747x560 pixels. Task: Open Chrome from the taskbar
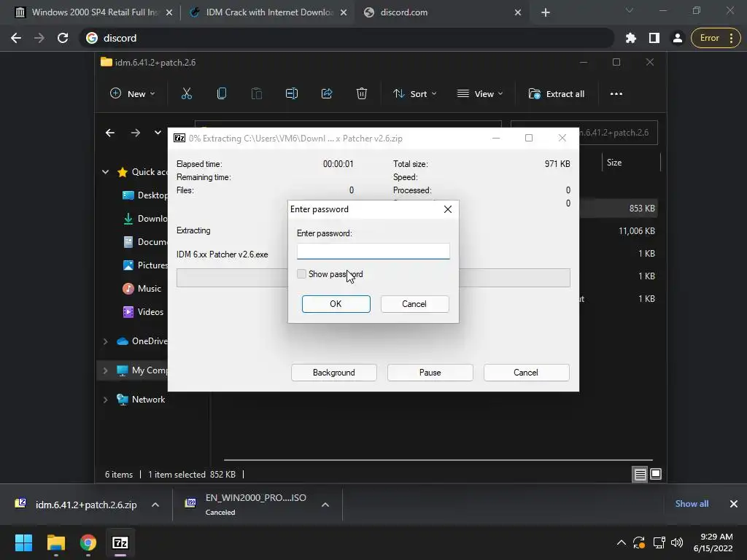click(x=88, y=542)
